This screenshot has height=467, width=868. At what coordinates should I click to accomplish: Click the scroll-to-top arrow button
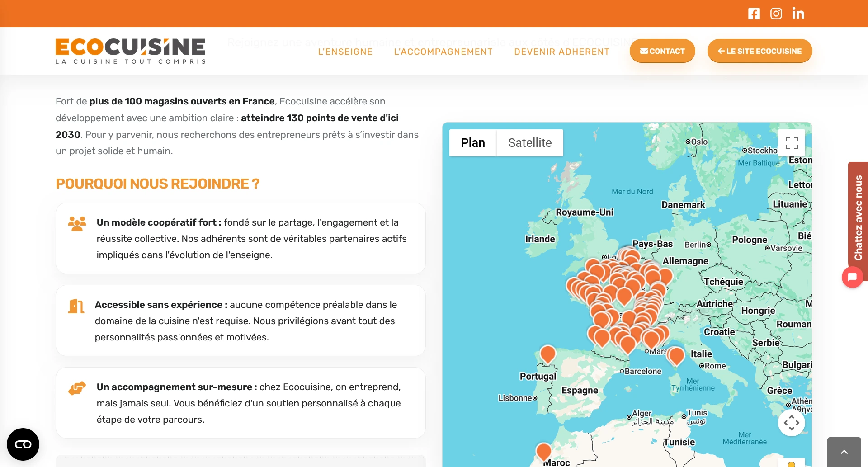click(x=844, y=452)
